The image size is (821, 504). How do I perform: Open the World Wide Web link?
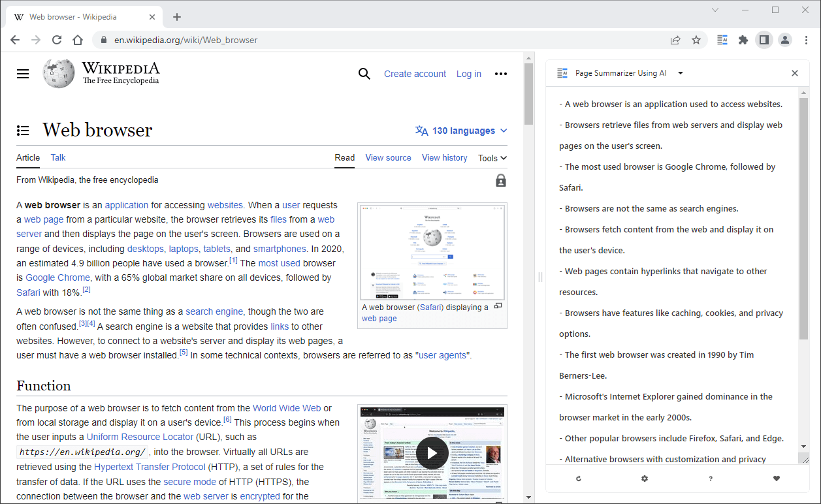(x=287, y=408)
